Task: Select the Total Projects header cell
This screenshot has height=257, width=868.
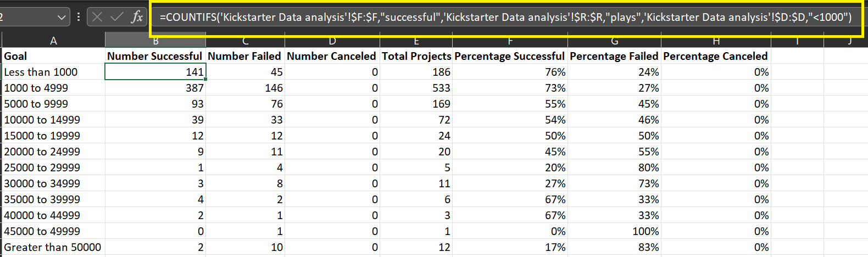Action: 416,56
